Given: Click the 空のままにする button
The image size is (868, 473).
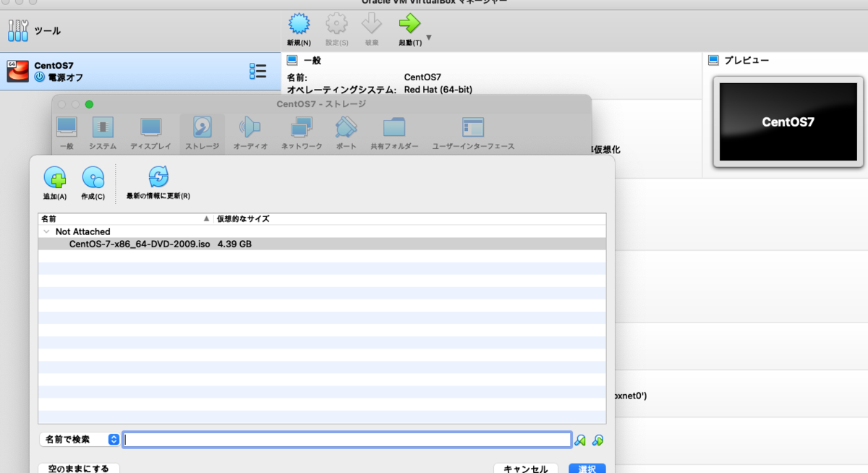Looking at the screenshot, I should click(x=79, y=468).
